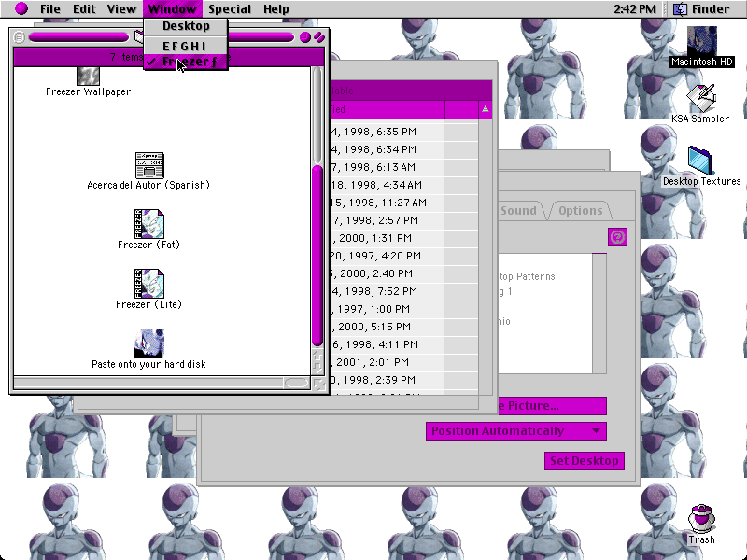Select the row dated 2001, 2:01 PM
Viewport: 747px width, 560px height.
tap(404, 362)
